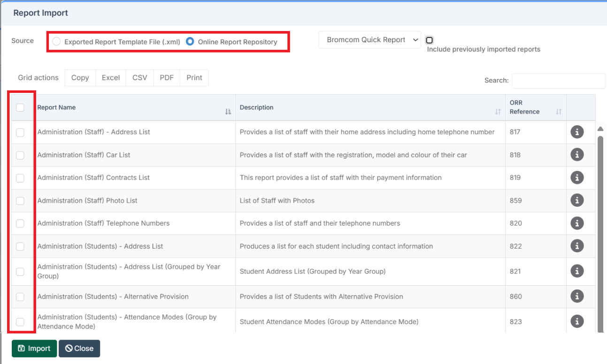Tick the checkbox for Administration (Staff) Car List

tap(20, 155)
